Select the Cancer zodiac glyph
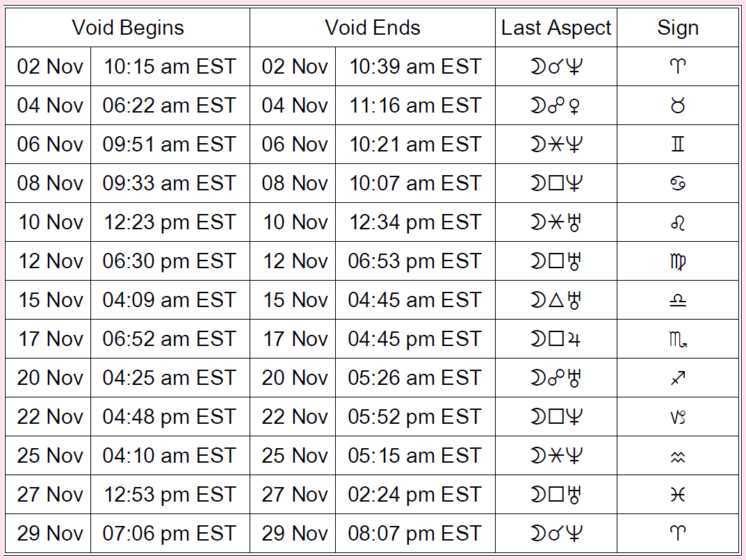 click(678, 183)
